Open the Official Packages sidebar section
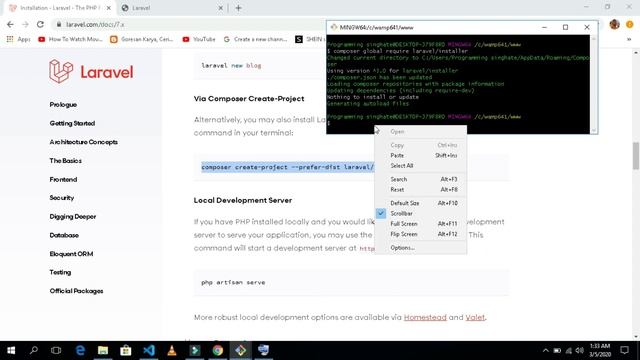This screenshot has width=640, height=360. click(x=76, y=291)
